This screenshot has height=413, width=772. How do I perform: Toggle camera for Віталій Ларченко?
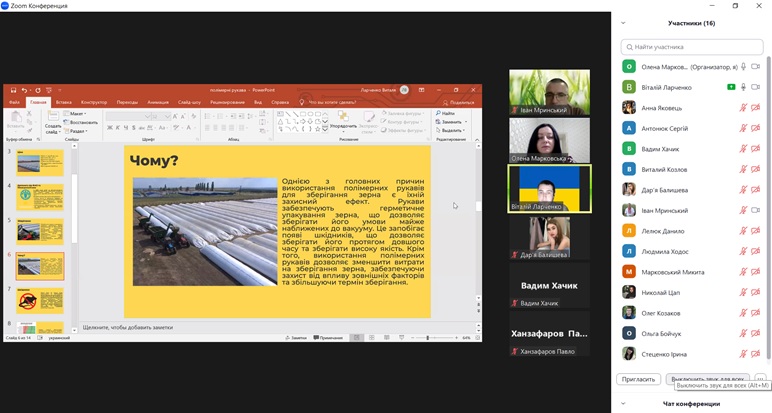click(x=755, y=87)
